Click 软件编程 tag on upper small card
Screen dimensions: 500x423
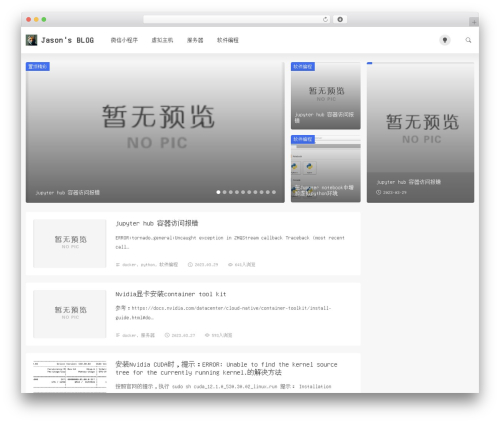(x=303, y=66)
